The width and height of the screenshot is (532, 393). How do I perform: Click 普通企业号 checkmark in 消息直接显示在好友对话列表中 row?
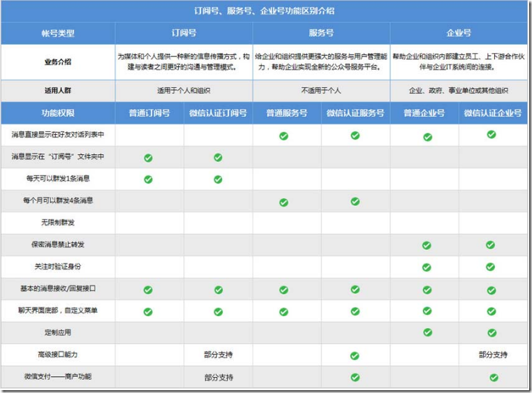click(x=427, y=137)
